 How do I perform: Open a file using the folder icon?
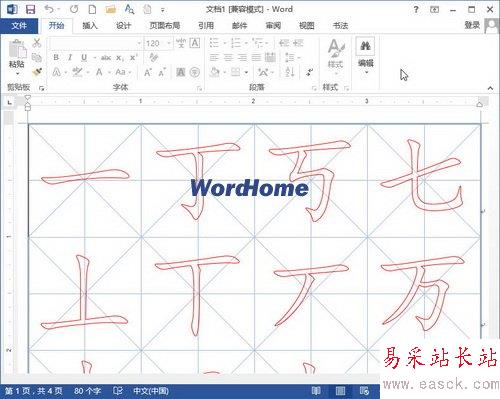coord(111,9)
